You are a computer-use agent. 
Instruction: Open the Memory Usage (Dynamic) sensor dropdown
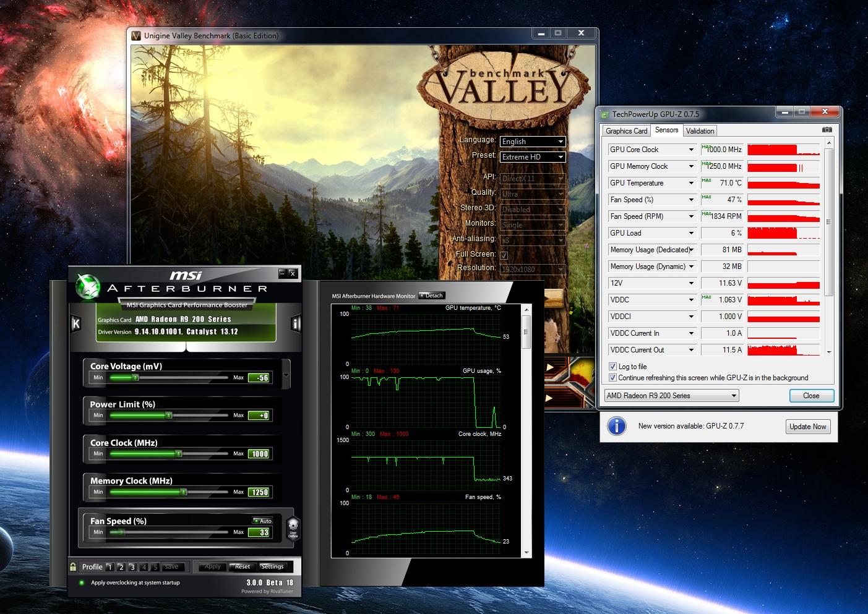pyautogui.click(x=691, y=266)
